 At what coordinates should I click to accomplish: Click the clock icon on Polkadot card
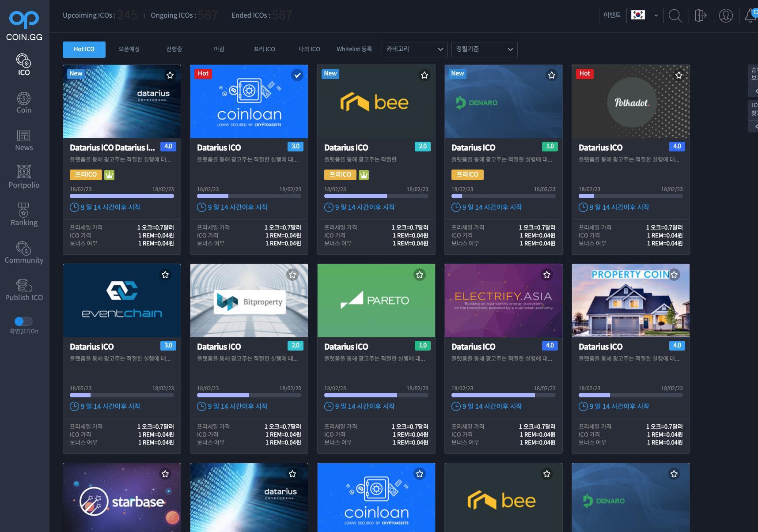point(583,207)
